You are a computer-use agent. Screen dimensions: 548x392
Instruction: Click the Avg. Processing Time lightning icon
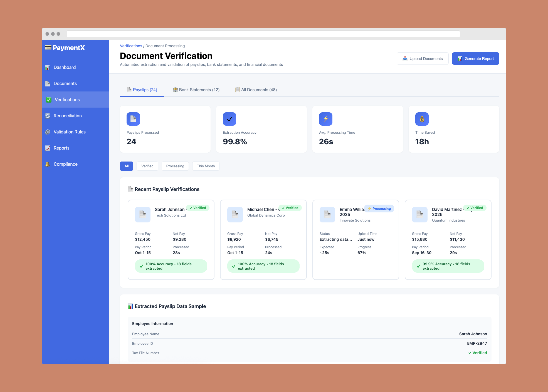(325, 119)
